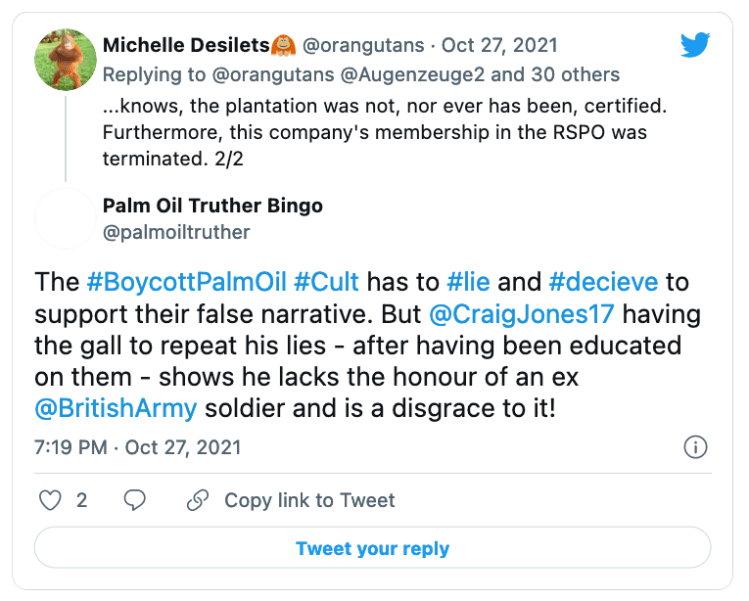The image size is (749, 601).
Task: Like the tweet with heart icon
Action: click(x=50, y=500)
